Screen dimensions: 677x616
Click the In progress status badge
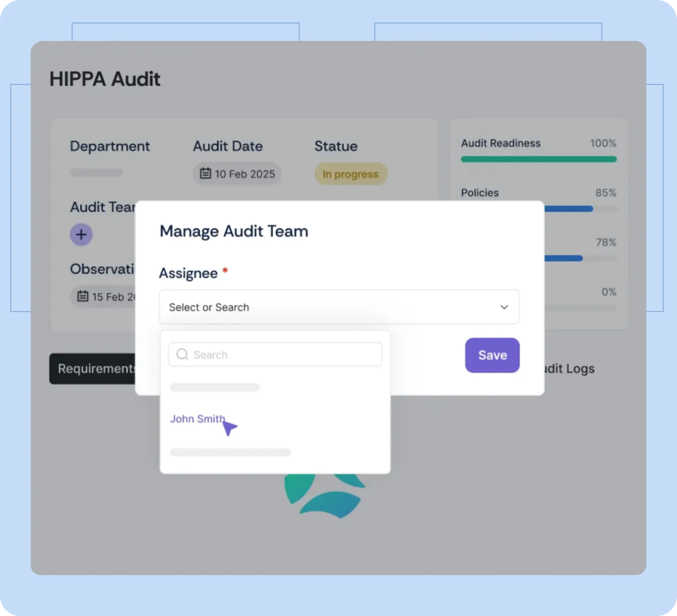350,174
